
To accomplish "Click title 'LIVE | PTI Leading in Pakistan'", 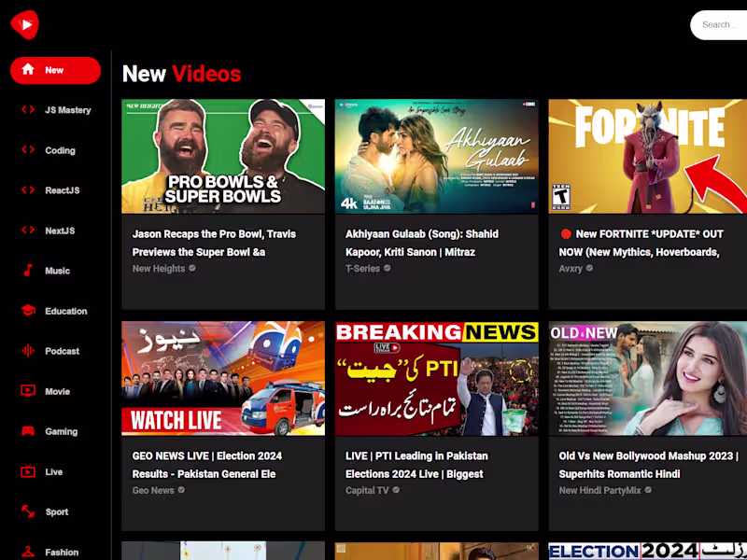I will (x=416, y=465).
